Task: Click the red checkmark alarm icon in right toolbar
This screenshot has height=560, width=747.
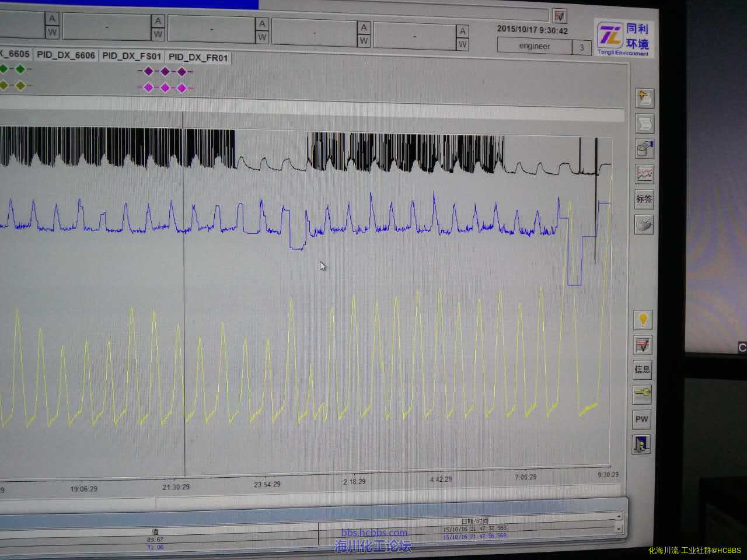Action: coord(643,345)
